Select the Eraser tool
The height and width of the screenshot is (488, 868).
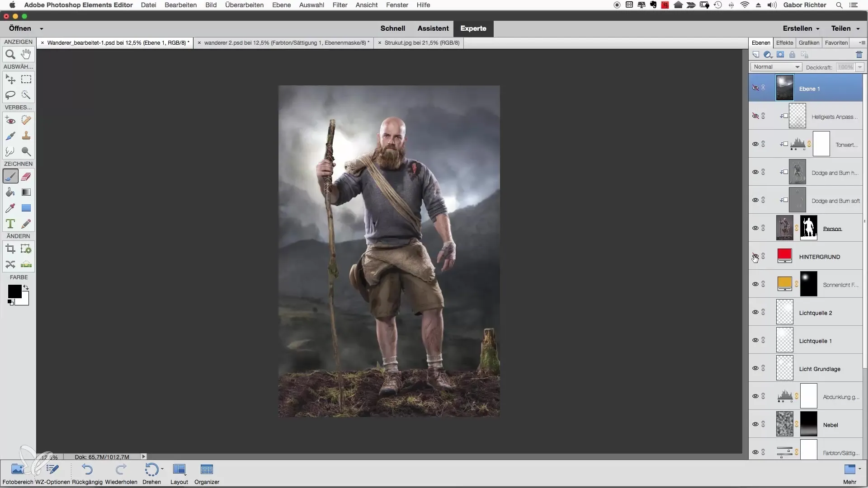(26, 177)
